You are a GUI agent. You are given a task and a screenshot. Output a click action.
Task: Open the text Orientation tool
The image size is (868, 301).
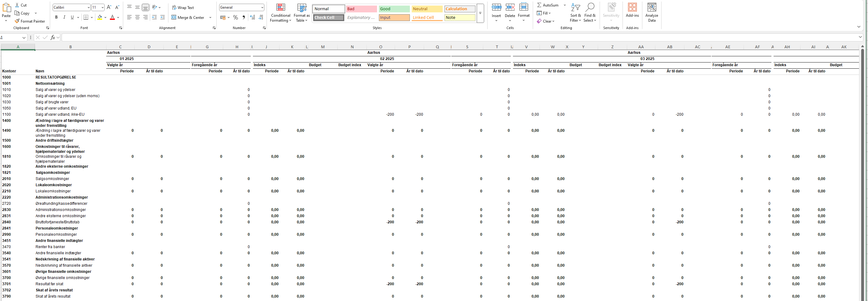point(155,7)
